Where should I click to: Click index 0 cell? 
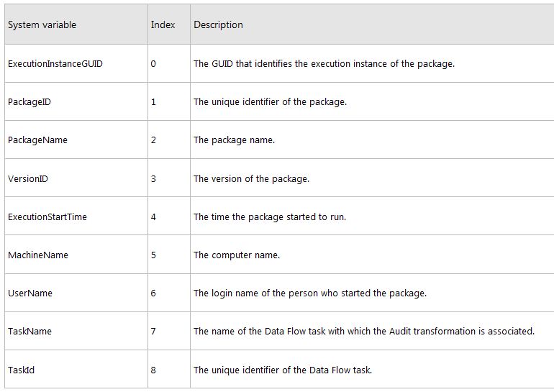[x=153, y=64]
